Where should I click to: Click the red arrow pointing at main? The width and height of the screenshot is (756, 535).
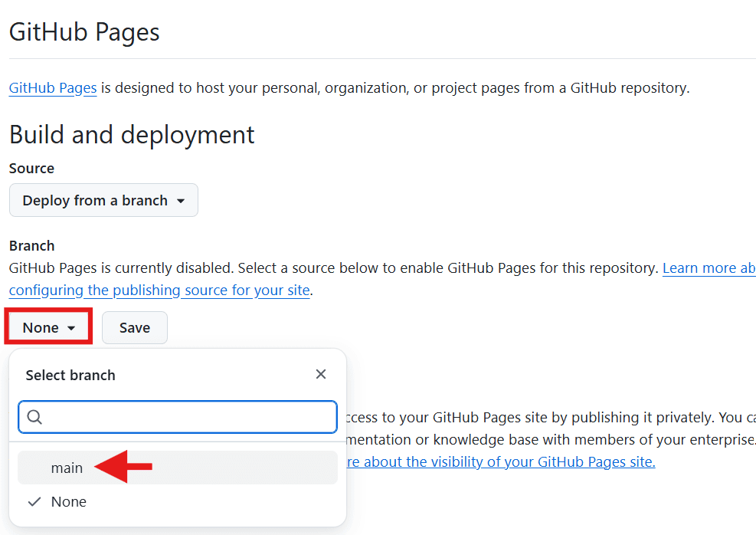coord(123,467)
